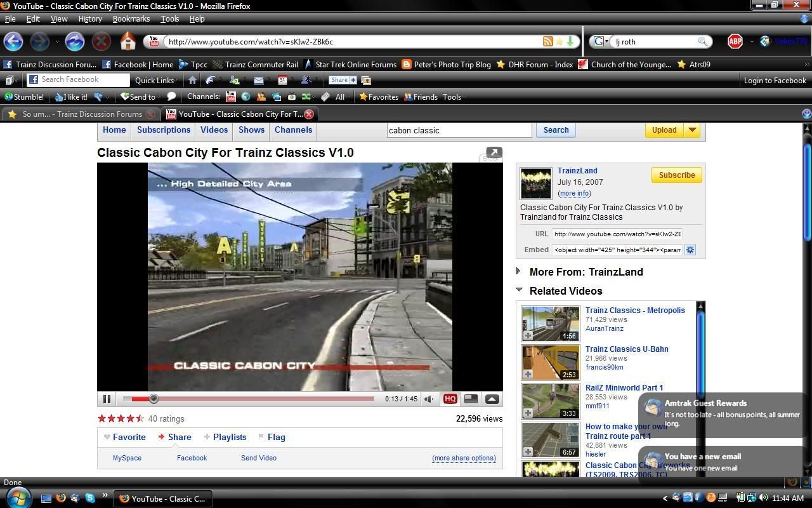Add 'Trainz Classics - Metropolis' to queue via plus

point(528,335)
